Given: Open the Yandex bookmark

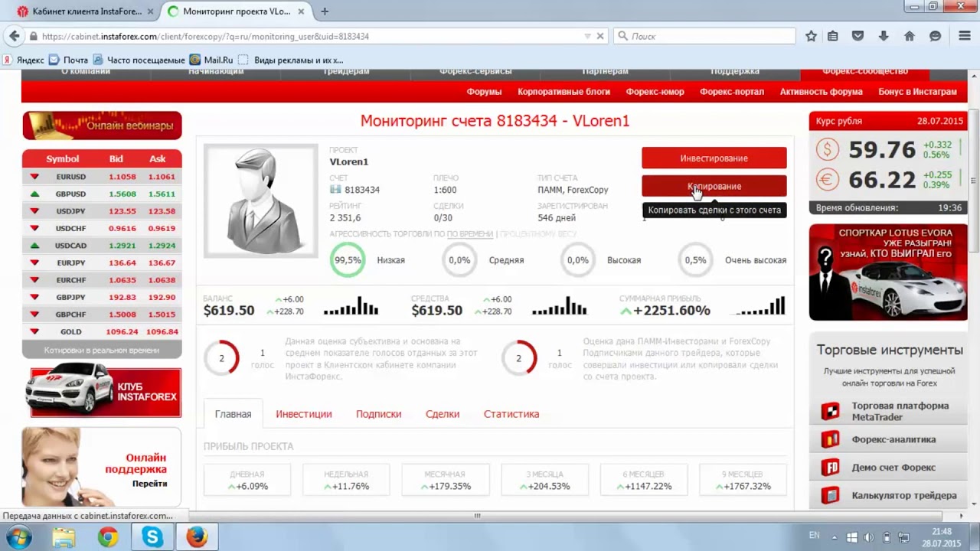Looking at the screenshot, I should pyautogui.click(x=24, y=60).
